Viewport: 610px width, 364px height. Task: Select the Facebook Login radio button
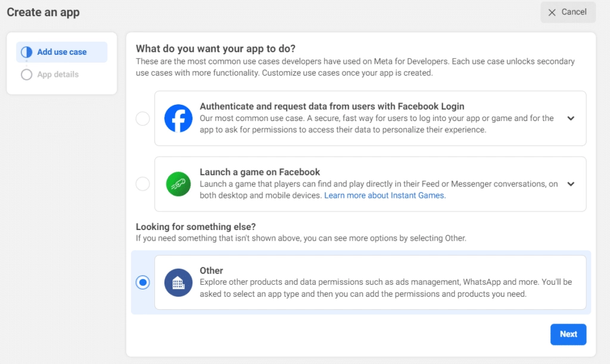click(143, 119)
